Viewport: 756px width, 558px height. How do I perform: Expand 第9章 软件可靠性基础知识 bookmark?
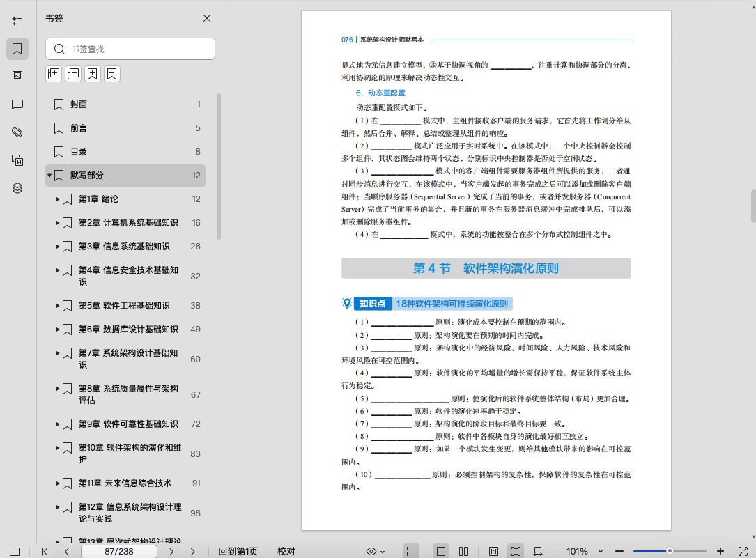point(57,424)
